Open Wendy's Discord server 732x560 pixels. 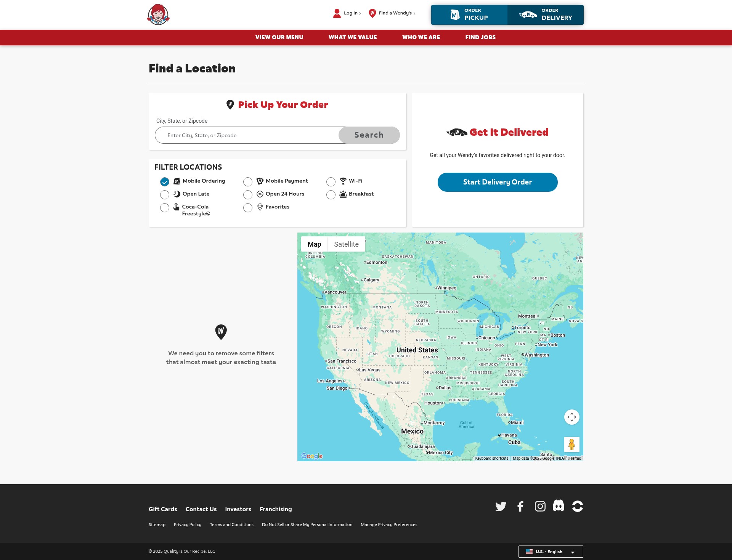click(x=559, y=505)
